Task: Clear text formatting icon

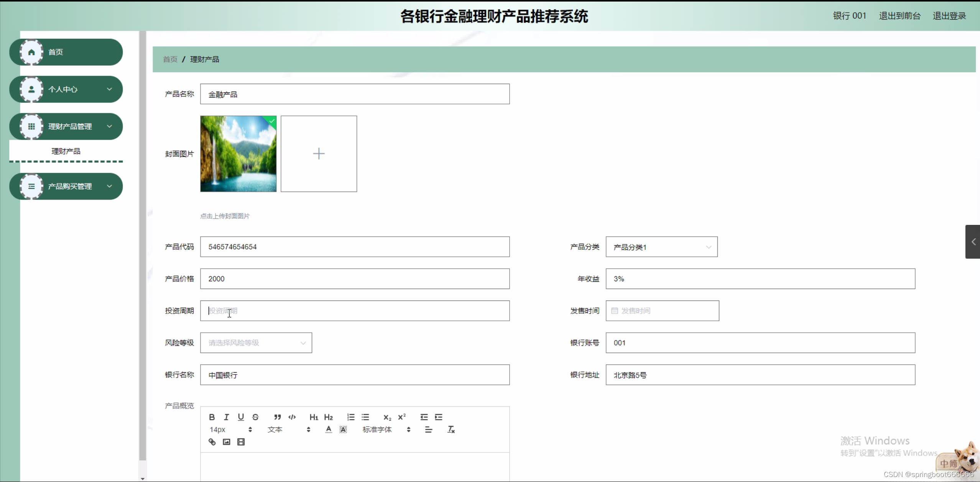Action: (x=451, y=429)
